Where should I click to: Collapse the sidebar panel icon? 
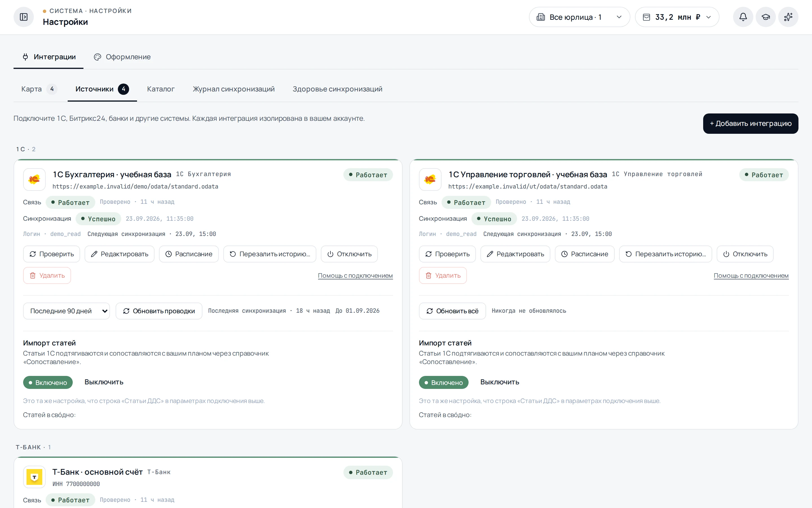pos(23,17)
